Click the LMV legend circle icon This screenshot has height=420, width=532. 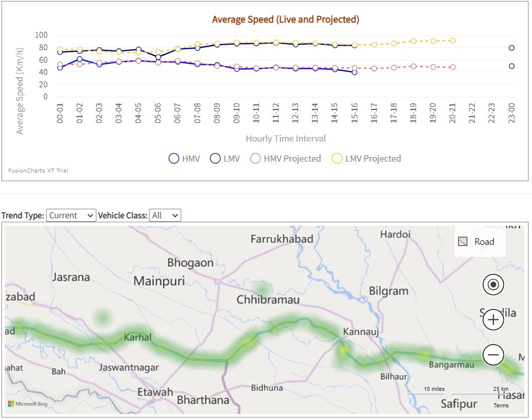coord(215,159)
